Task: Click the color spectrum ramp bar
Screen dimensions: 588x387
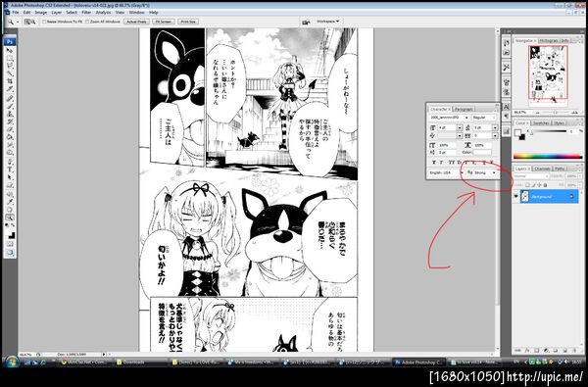Action: click(x=548, y=157)
